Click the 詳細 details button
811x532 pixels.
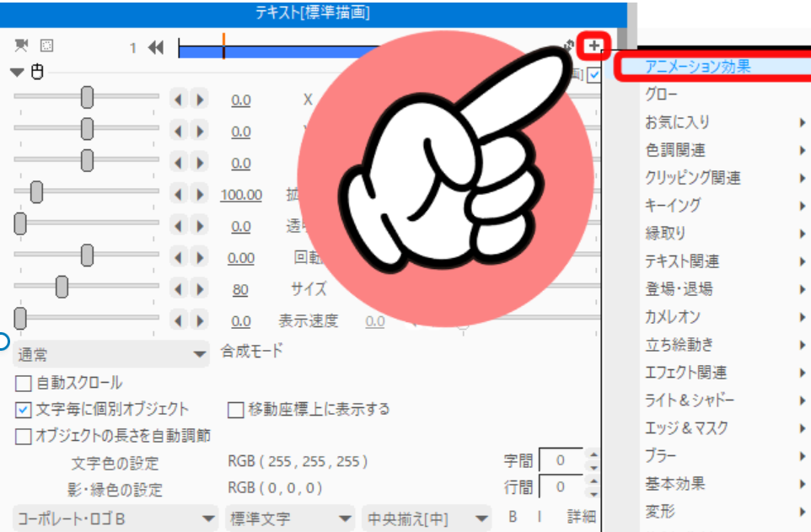(x=582, y=517)
